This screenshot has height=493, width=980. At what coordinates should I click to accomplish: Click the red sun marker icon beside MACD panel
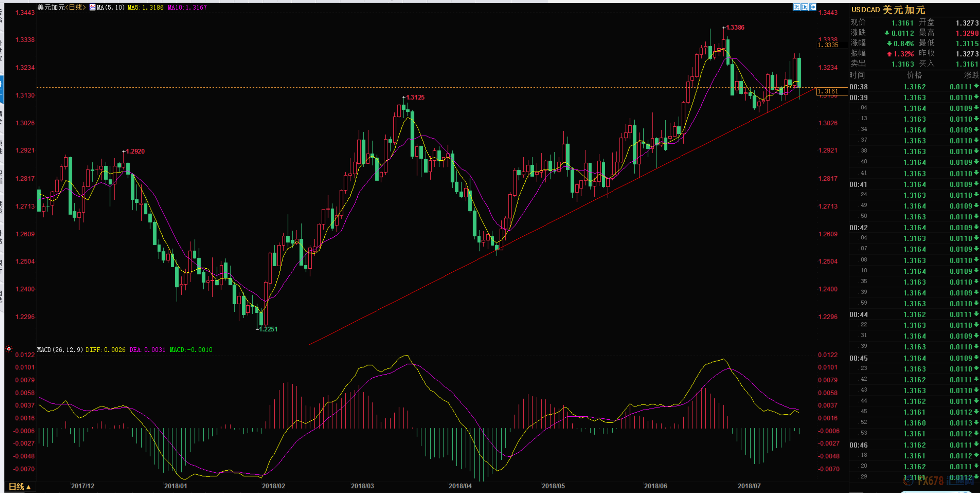(9, 348)
